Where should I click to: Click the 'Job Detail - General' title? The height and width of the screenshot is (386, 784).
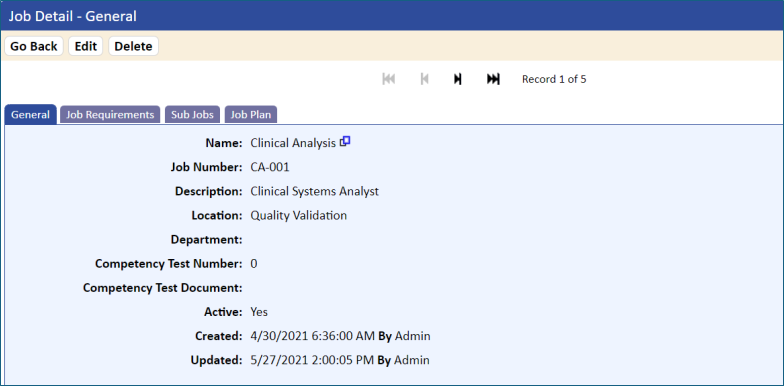click(72, 16)
